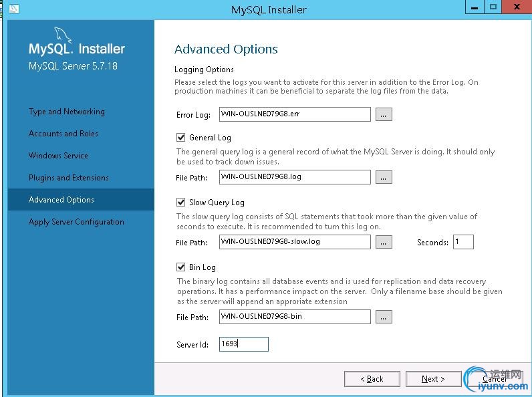The height and width of the screenshot is (397, 532).
Task: Close the MySQL Installer window
Action: click(x=517, y=7)
